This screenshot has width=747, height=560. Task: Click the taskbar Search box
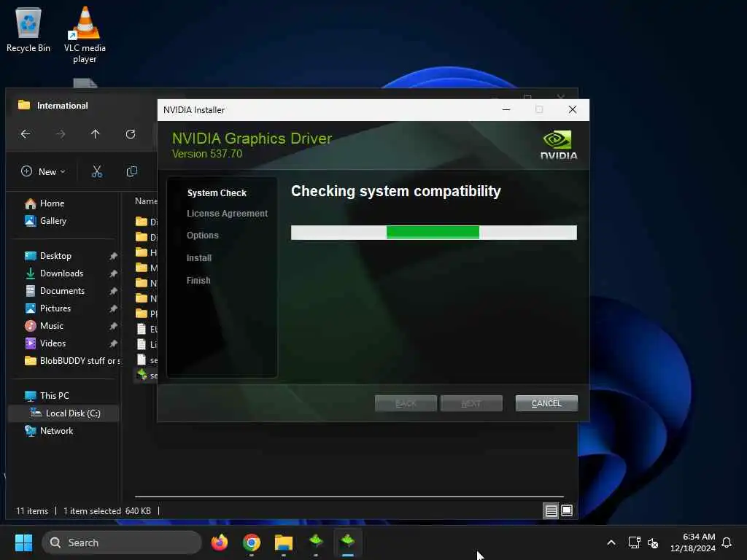(x=122, y=542)
